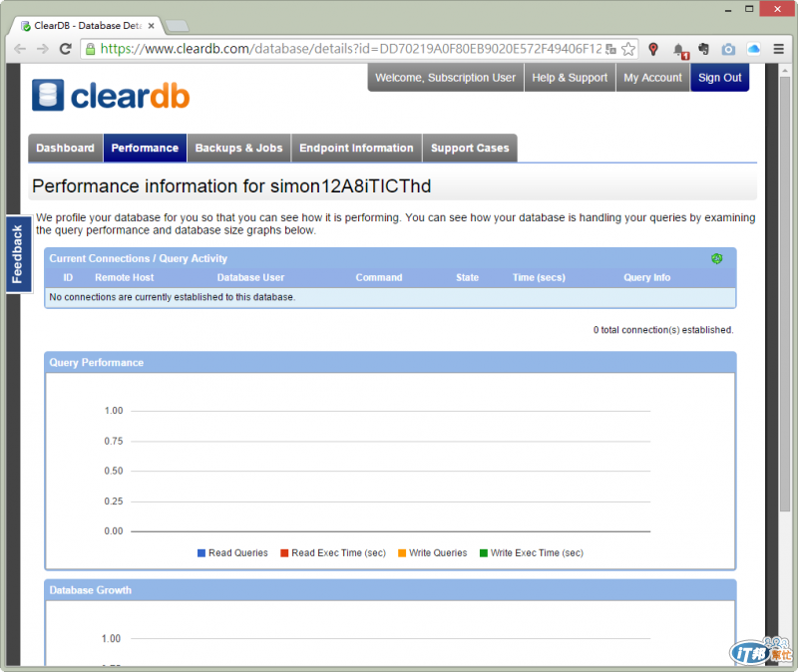Select the Performance tab

pos(145,148)
